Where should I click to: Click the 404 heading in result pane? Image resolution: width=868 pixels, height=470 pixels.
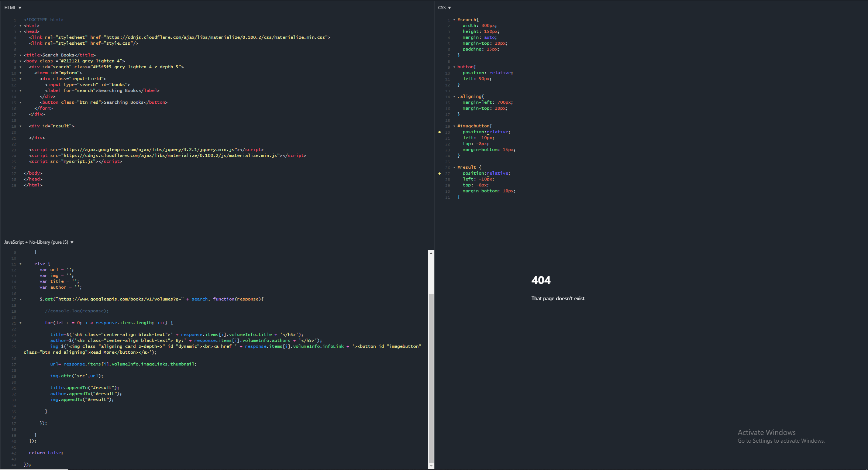(x=541, y=280)
